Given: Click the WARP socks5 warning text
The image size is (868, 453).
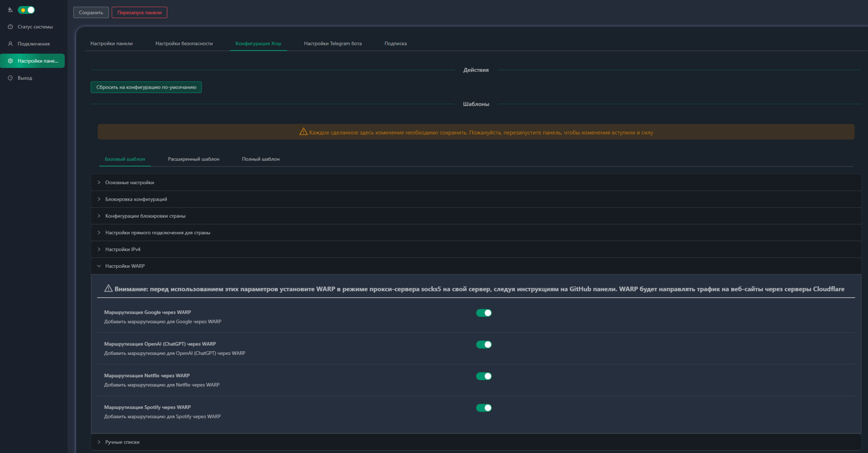Looking at the screenshot, I should tap(479, 289).
